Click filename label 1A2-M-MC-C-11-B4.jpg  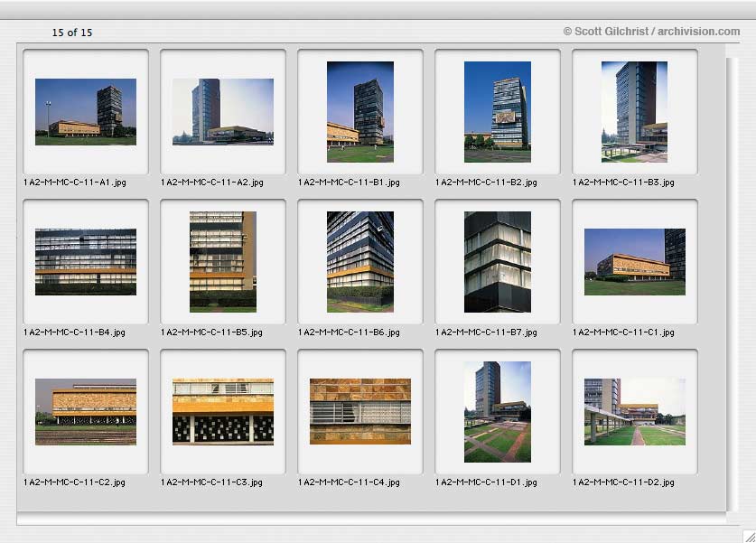(x=74, y=332)
